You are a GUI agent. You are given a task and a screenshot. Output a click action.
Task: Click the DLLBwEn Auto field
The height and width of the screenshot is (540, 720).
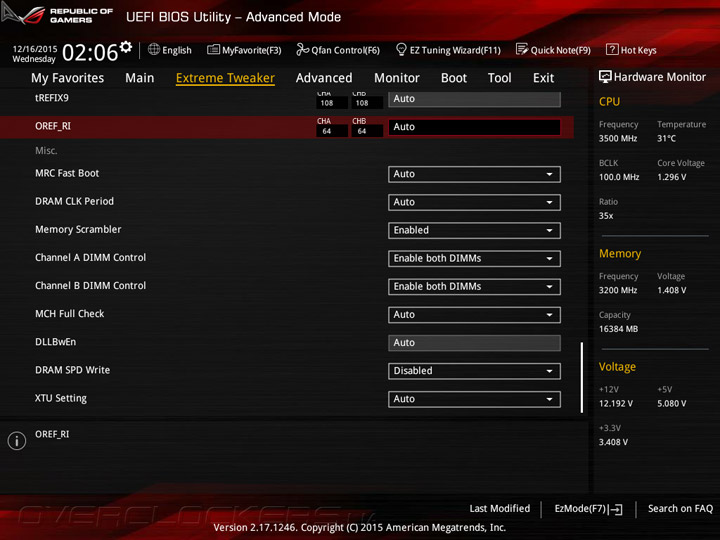pos(474,343)
